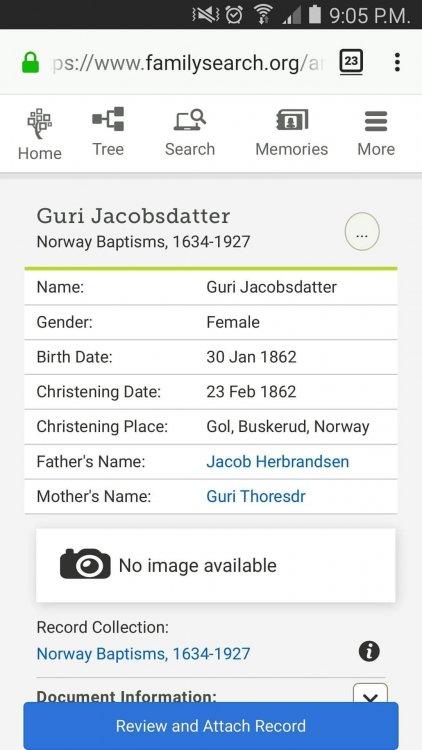The image size is (422, 750).
Task: Tap the green secure padlock icon
Action: pos(31,63)
